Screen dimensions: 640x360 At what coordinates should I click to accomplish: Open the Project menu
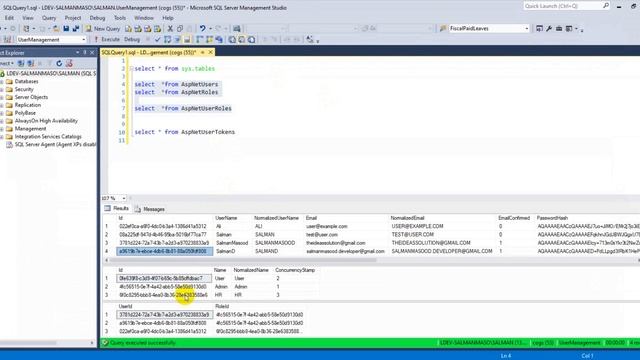[73, 18]
